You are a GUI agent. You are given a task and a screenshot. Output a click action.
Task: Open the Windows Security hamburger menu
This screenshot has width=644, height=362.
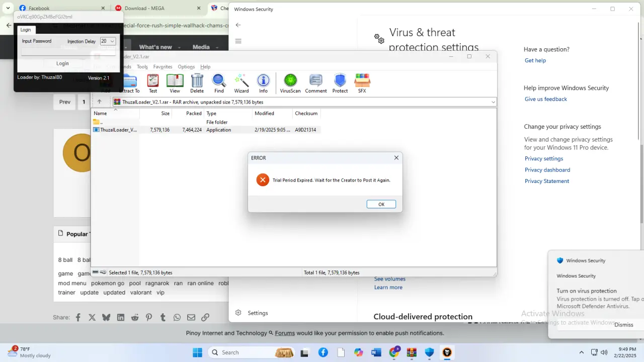[x=238, y=41]
